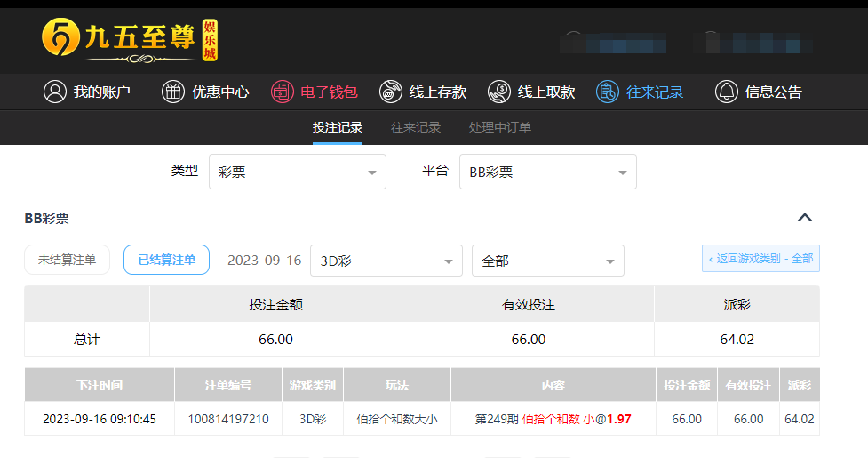The height and width of the screenshot is (458, 868).
Task: Click the 下注时间 column header
Action: [x=100, y=385]
